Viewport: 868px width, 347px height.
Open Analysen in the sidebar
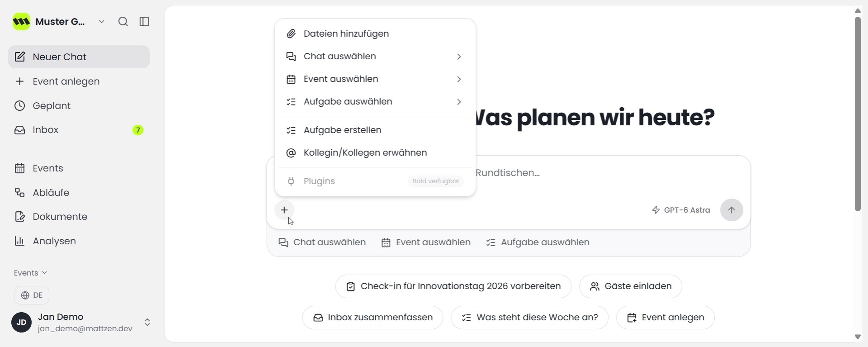click(x=79, y=241)
